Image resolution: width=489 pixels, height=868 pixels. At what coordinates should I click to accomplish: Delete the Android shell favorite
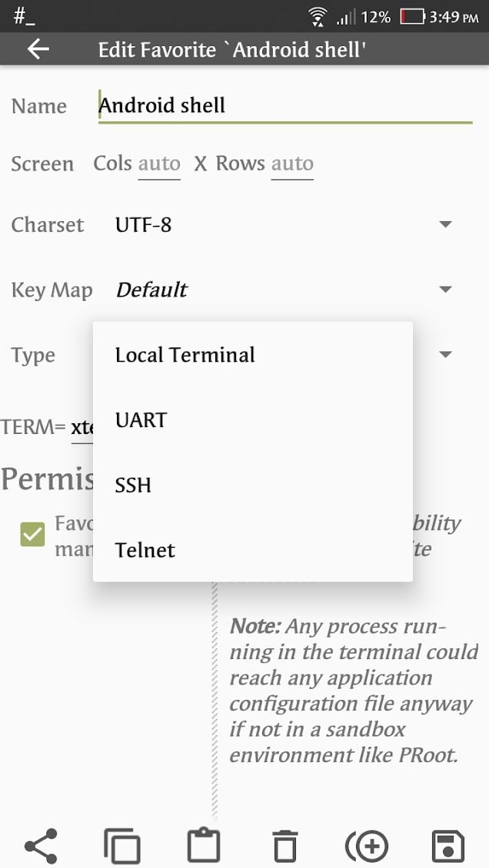coord(285,846)
